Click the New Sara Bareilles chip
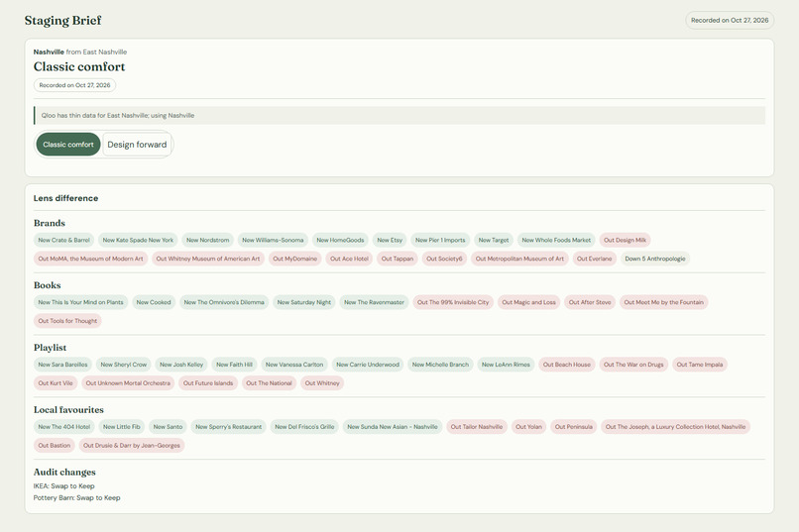Screen dimensions: 799x532 [x=62, y=365]
